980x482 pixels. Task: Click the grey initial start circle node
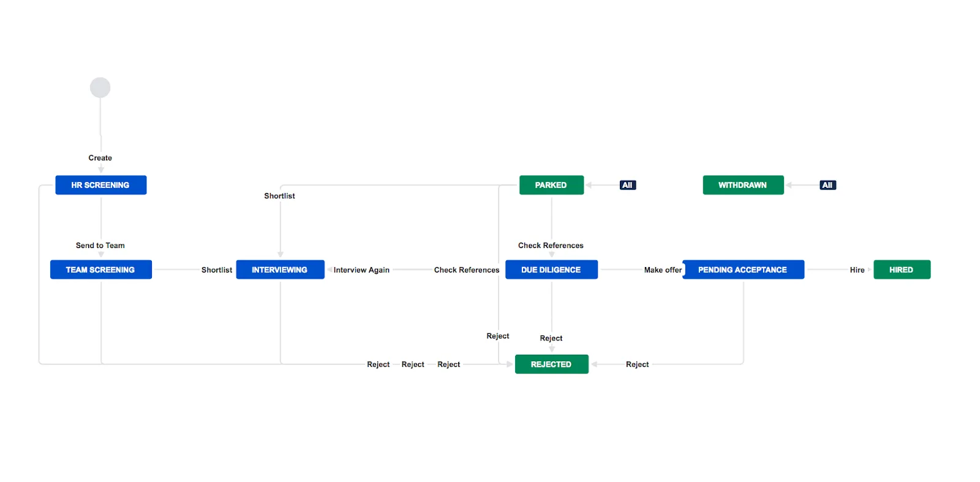(100, 88)
